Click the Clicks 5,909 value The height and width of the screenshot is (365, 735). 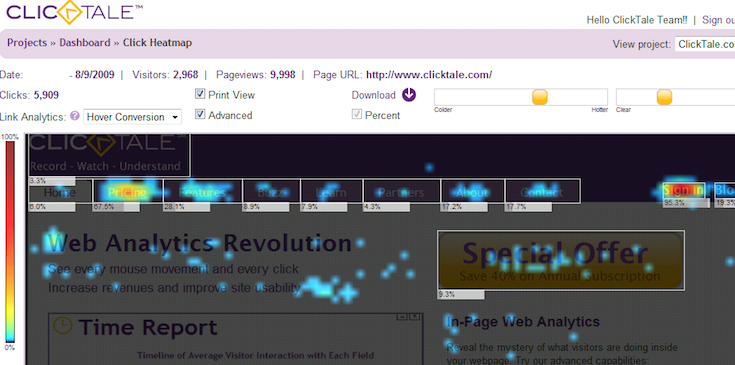46,95
